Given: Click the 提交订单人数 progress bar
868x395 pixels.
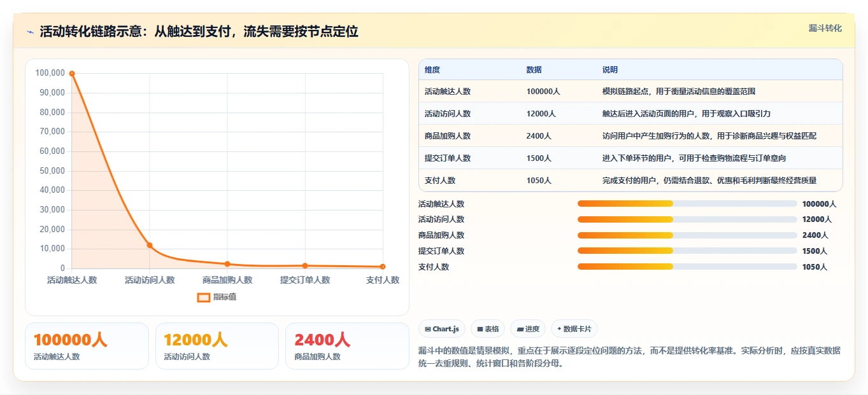Looking at the screenshot, I should click(x=687, y=251).
